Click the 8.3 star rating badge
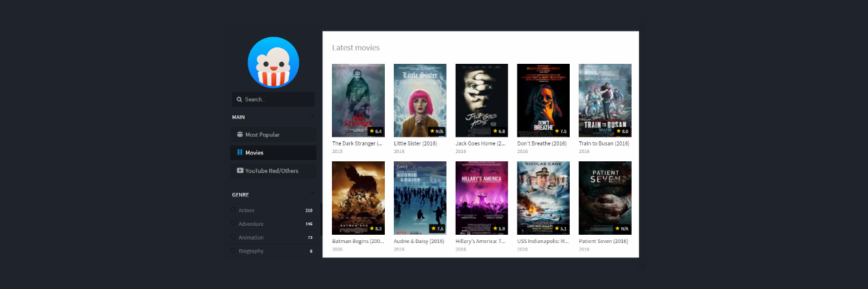 coord(375,229)
